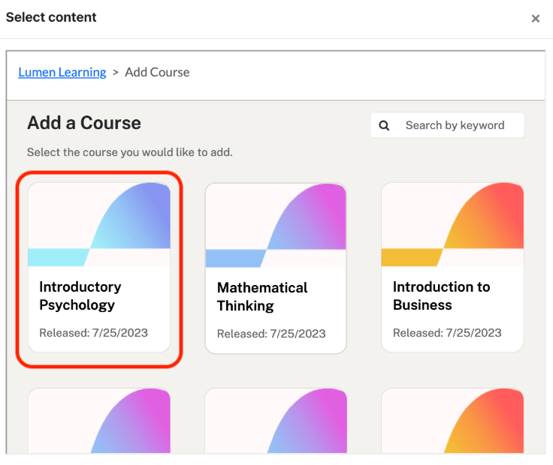553x465 pixels.
Task: Click the Mathematical Thinking title text
Action: pyautogui.click(x=262, y=296)
